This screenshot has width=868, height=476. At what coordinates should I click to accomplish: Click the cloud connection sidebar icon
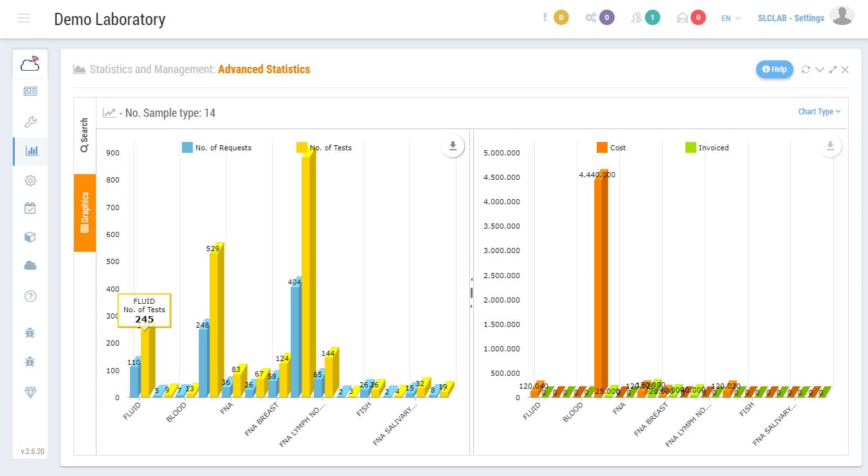(x=30, y=64)
